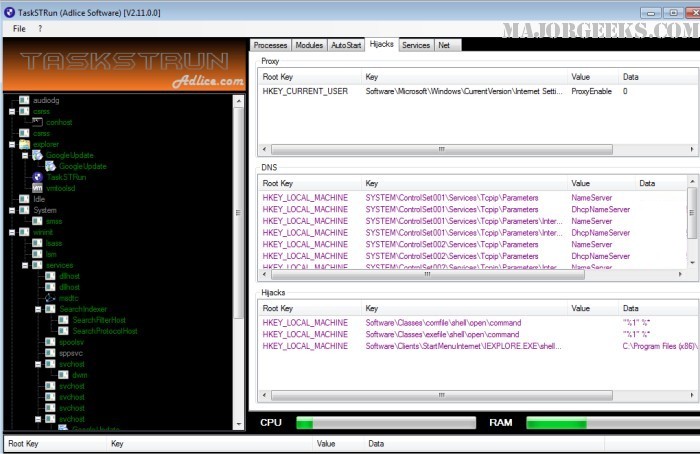Select the ControlSet001 Tcpip\Parameters NameServer row
The image size is (700, 454).
click(x=472, y=198)
